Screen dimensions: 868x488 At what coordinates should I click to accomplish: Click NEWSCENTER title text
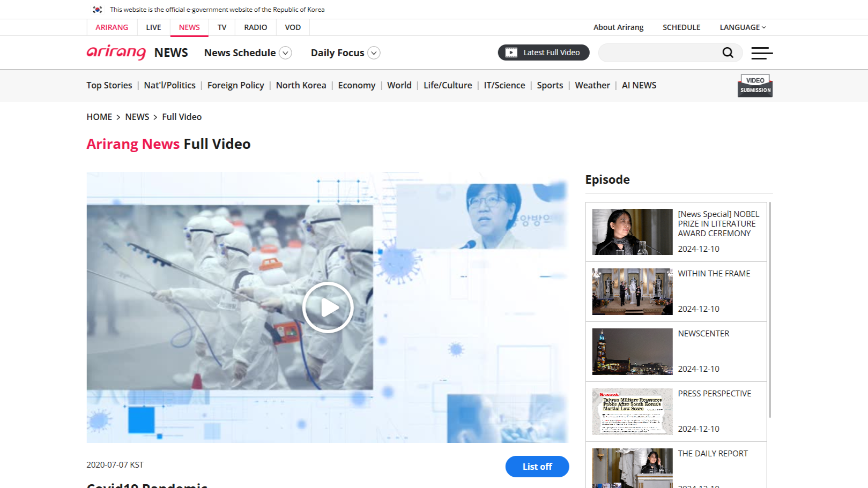pyautogui.click(x=703, y=334)
